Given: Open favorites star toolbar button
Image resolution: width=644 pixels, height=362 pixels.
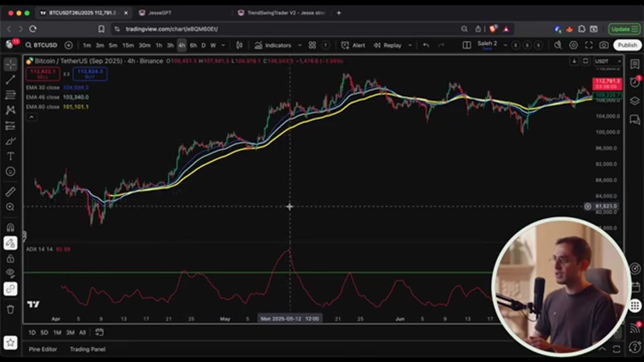Looking at the screenshot, I should (x=10, y=343).
